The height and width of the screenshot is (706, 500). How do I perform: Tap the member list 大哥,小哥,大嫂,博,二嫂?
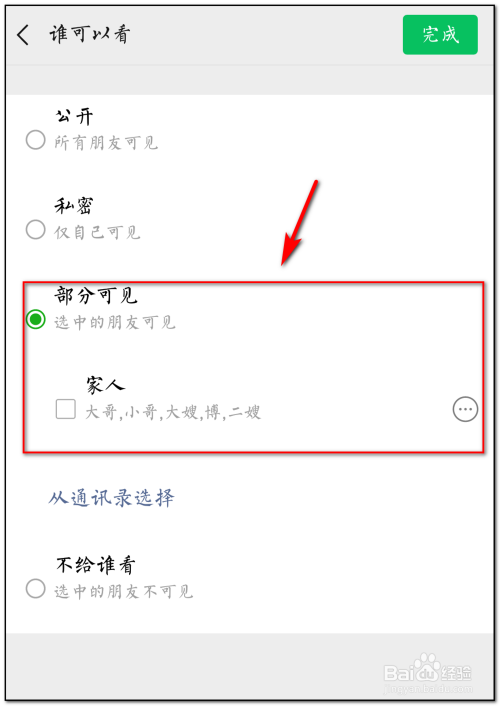pos(173,412)
